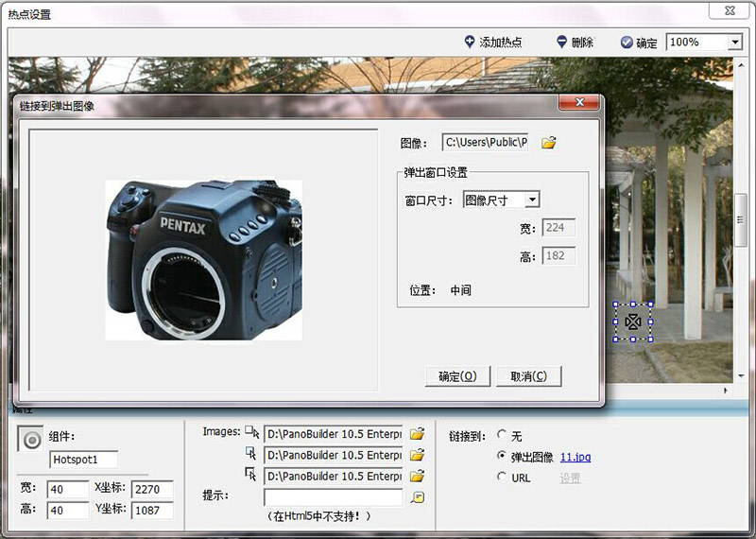Click the vertical scrollbar thumb of panorama

coord(741,220)
